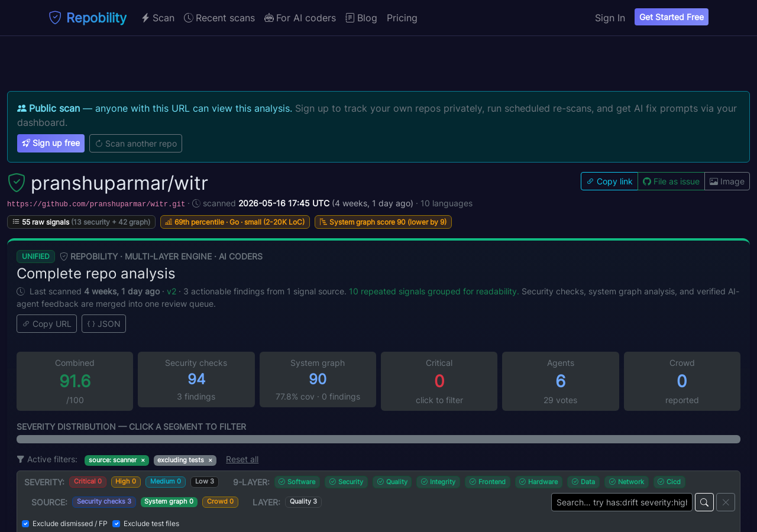Toggle the Frontend layer filter
Viewport: 757px width, 532px height.
[487, 482]
